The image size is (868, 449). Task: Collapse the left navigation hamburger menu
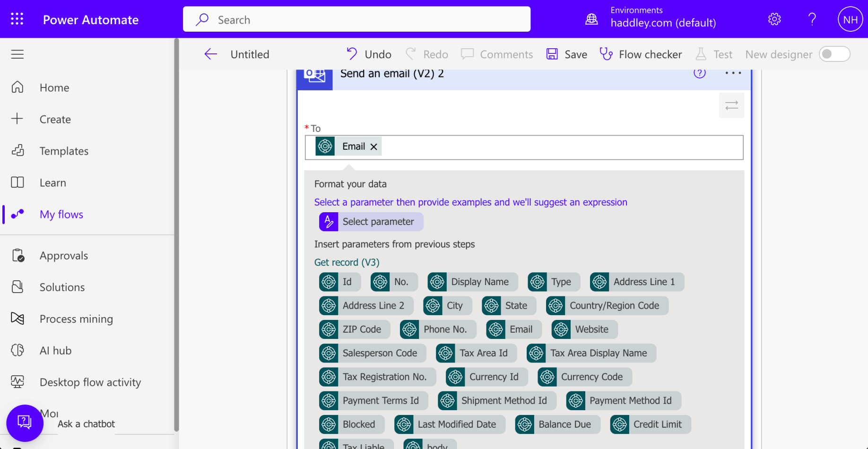(x=17, y=54)
